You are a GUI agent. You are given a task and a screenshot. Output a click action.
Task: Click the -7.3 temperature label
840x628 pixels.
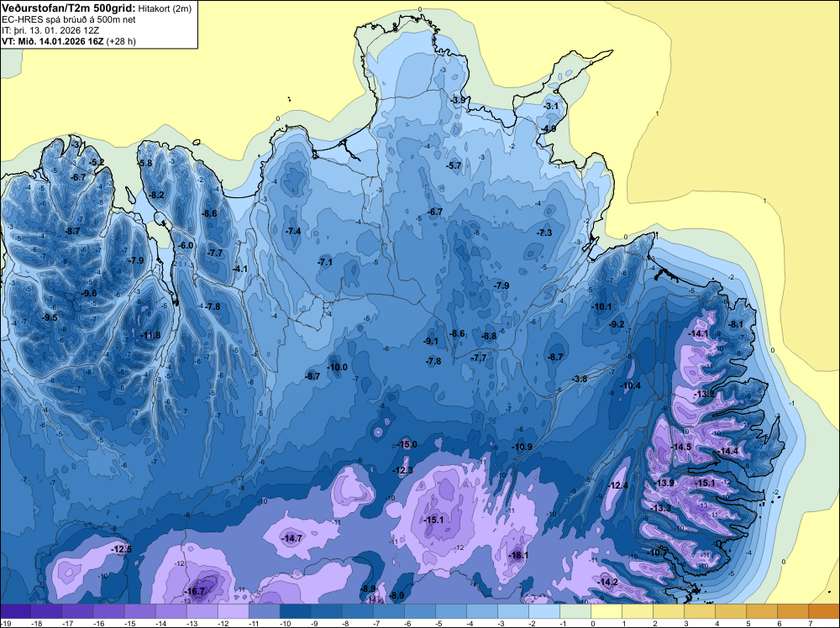click(544, 233)
